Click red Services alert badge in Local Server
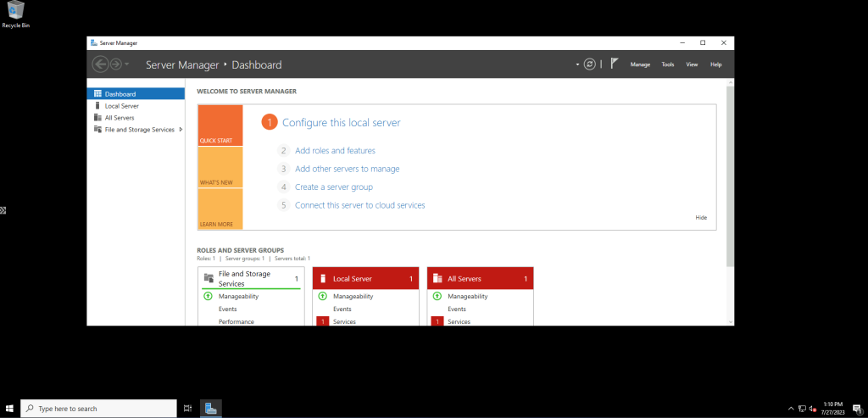Viewport: 868px width, 418px height. [323, 321]
